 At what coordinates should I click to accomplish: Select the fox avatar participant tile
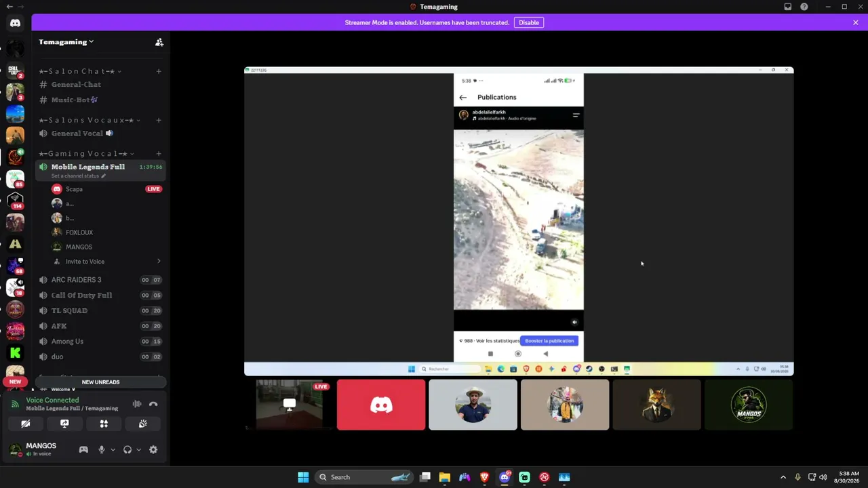click(x=656, y=405)
